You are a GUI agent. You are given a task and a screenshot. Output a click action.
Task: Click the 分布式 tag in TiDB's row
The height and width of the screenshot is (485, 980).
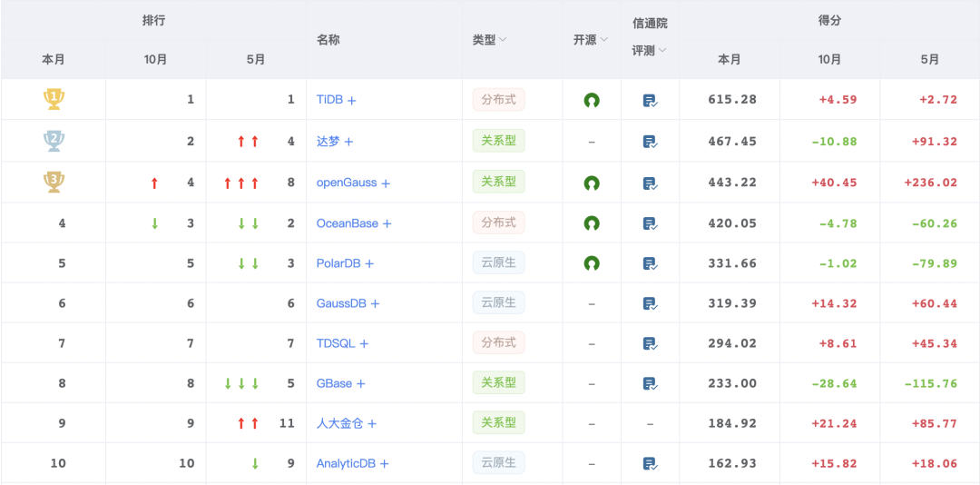click(x=498, y=100)
